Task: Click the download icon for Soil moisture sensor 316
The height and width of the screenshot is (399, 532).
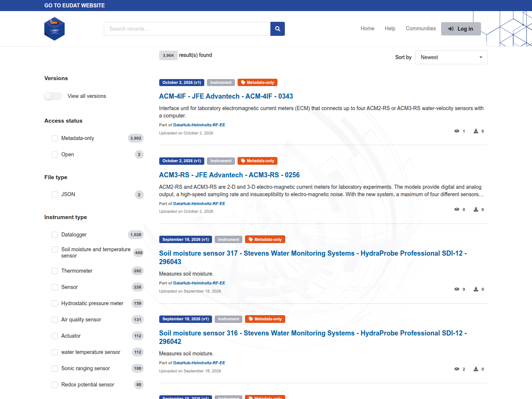Action: [476, 369]
